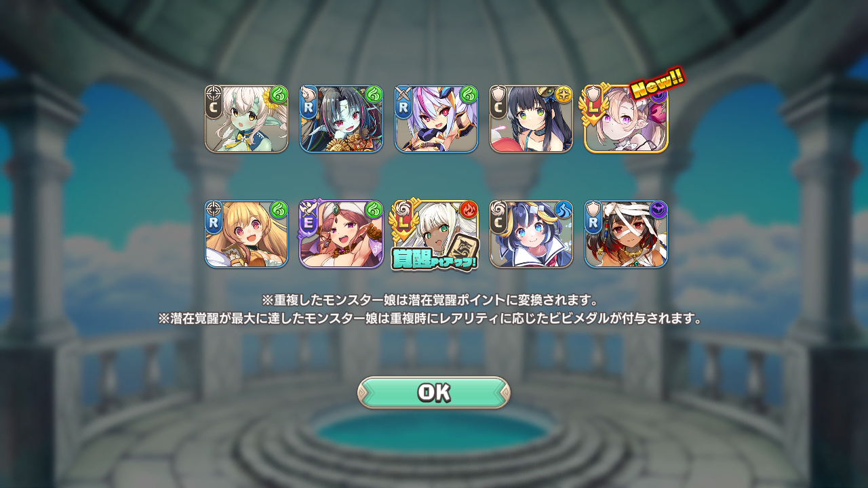The image size is (868, 488).
Task: Click the gold star light element icon
Action: point(564,95)
